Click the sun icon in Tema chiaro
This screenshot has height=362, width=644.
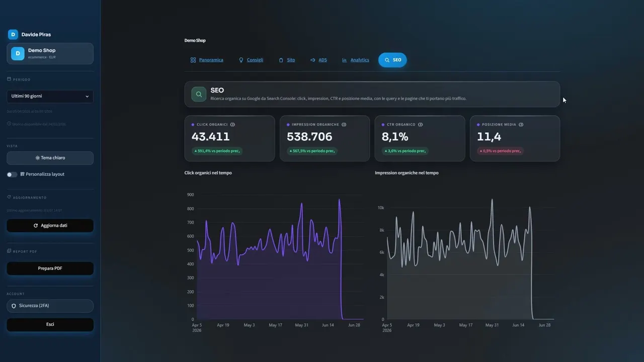tap(38, 158)
